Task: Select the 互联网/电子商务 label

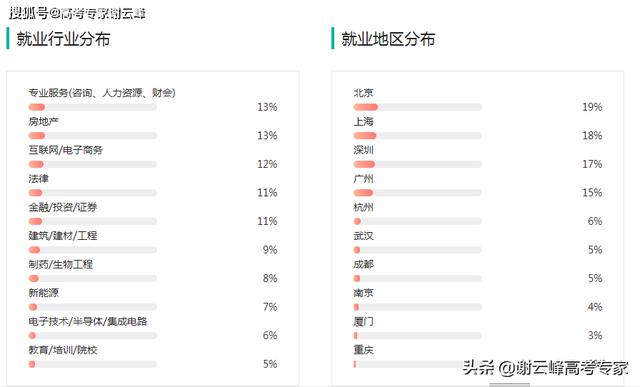Action: click(65, 150)
